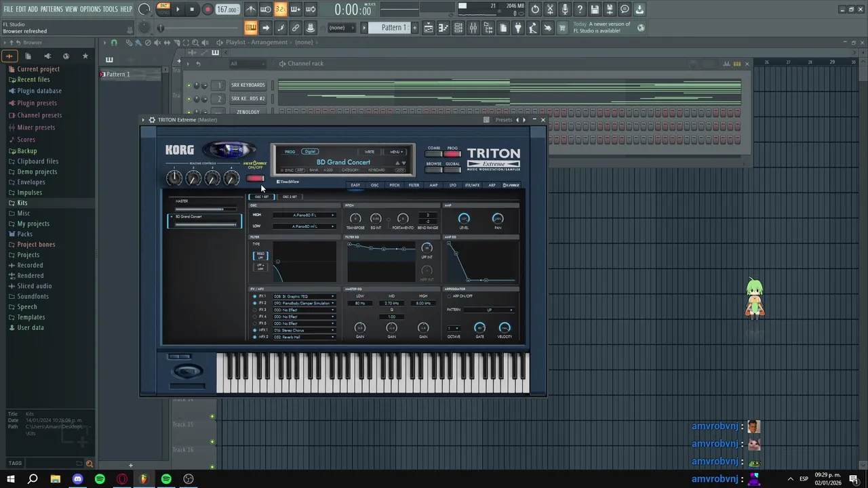
Task: Click the link-to-controller chain icon
Action: pos(296,28)
